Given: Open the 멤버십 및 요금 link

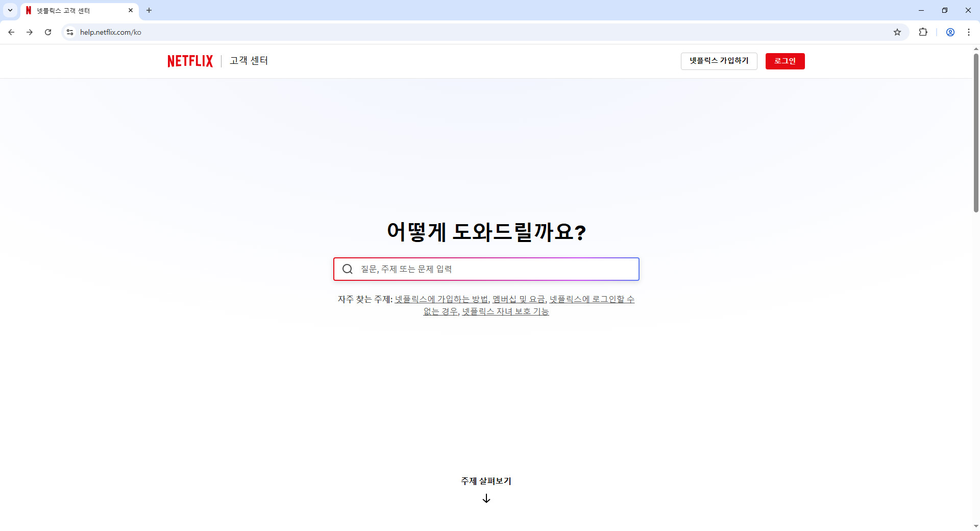Looking at the screenshot, I should 519,300.
